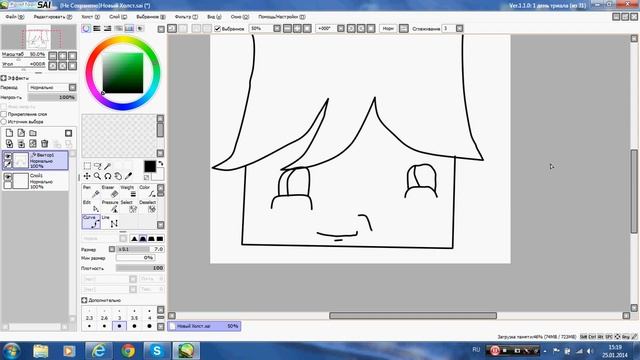The width and height of the screenshot is (640, 360).
Task: Select the lasso selection tool
Action: click(x=98, y=166)
